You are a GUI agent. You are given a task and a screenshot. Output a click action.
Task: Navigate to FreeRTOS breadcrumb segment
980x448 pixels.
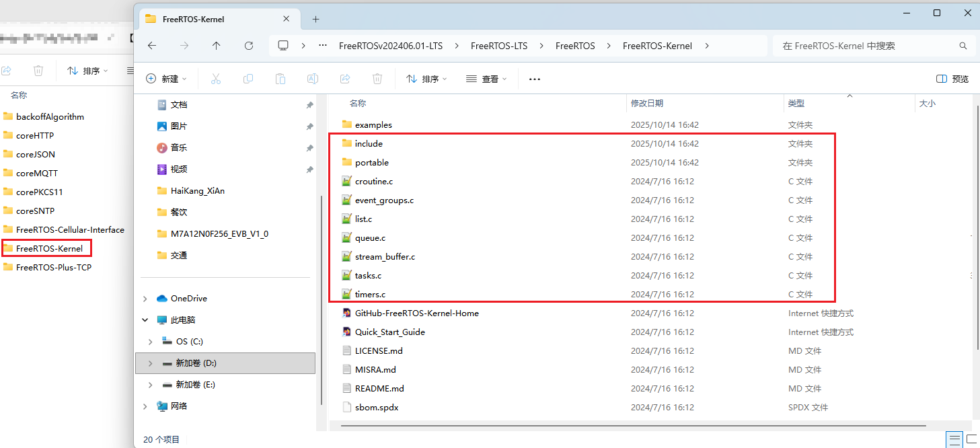575,46
